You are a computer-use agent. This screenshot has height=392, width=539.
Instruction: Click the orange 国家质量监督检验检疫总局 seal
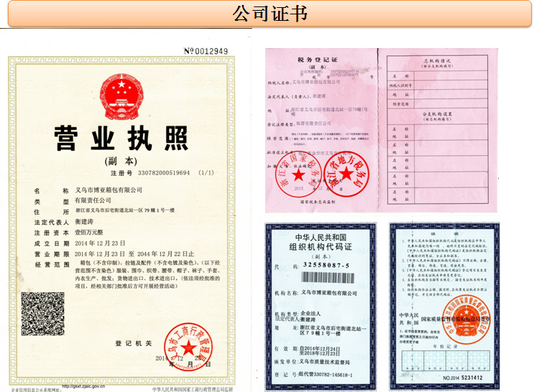coord(466,319)
